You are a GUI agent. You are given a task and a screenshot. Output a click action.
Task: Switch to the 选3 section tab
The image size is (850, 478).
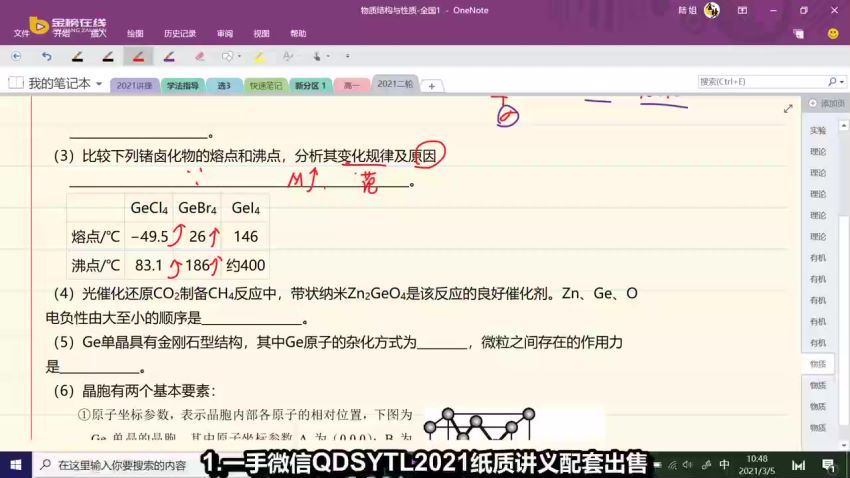click(x=224, y=86)
